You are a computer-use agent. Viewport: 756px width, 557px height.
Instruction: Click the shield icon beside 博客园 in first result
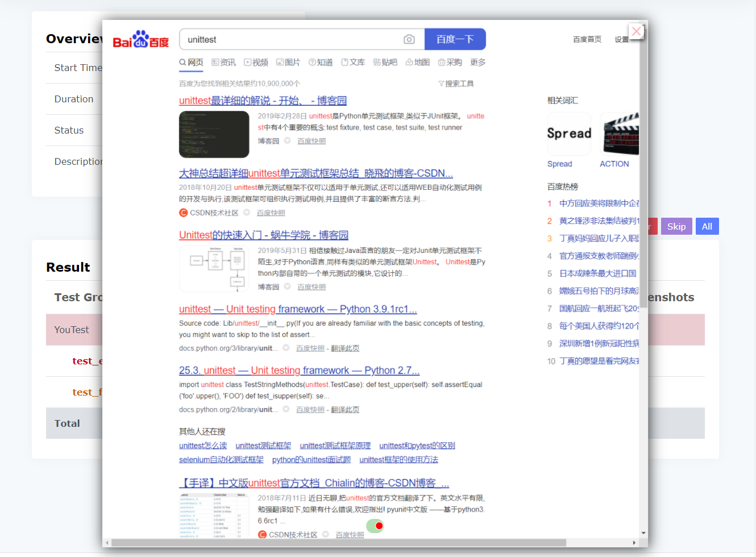click(287, 141)
